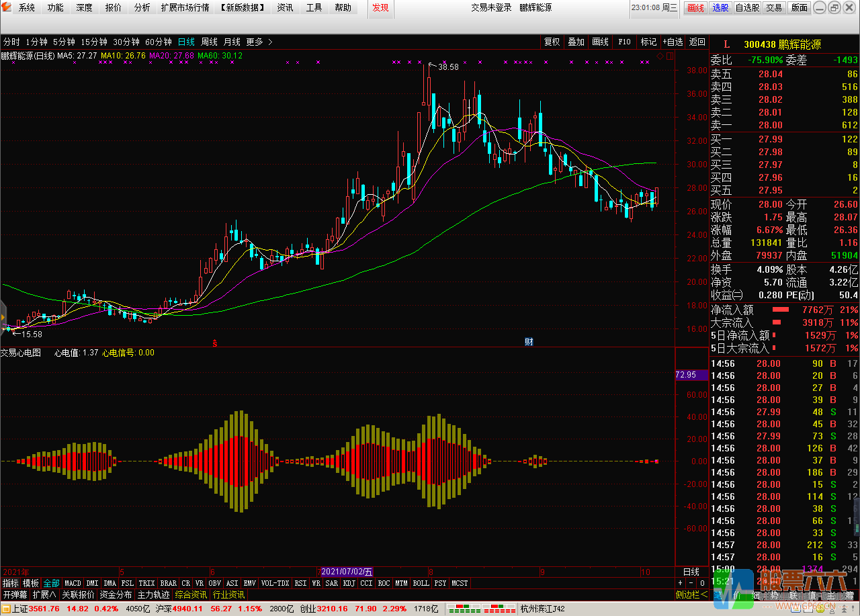
Task: Click the 日线 period label above zoom buttons
Action: click(691, 572)
